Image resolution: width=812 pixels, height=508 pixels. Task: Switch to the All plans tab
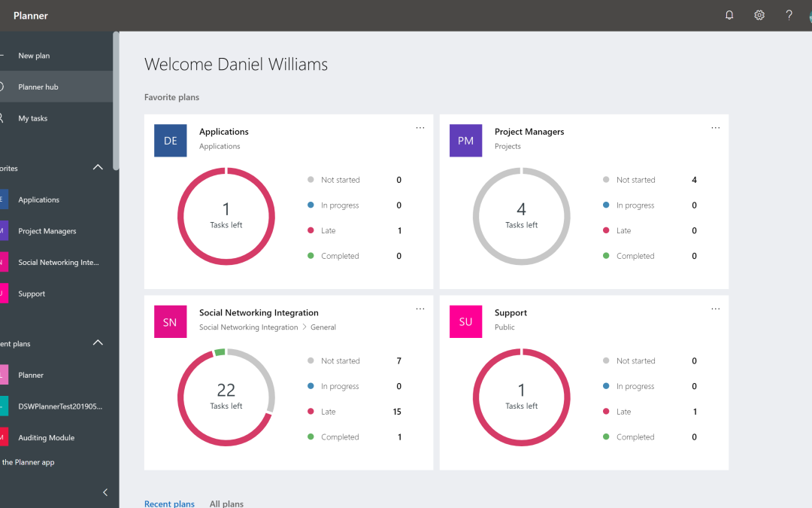226,503
